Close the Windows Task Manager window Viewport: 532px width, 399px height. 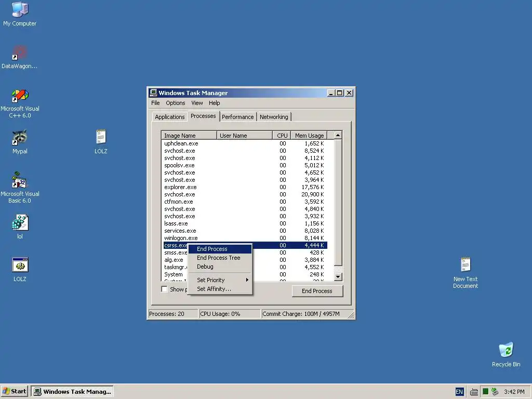[x=349, y=93]
